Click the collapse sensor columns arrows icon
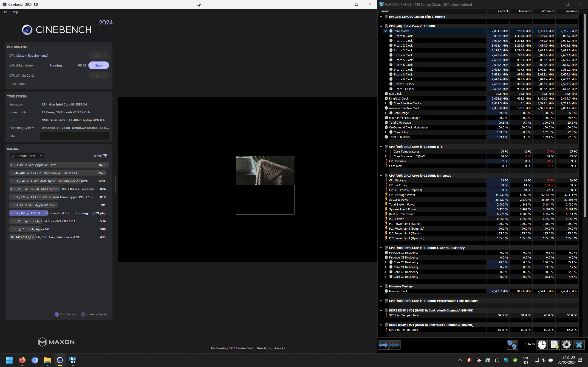 pyautogui.click(x=395, y=345)
